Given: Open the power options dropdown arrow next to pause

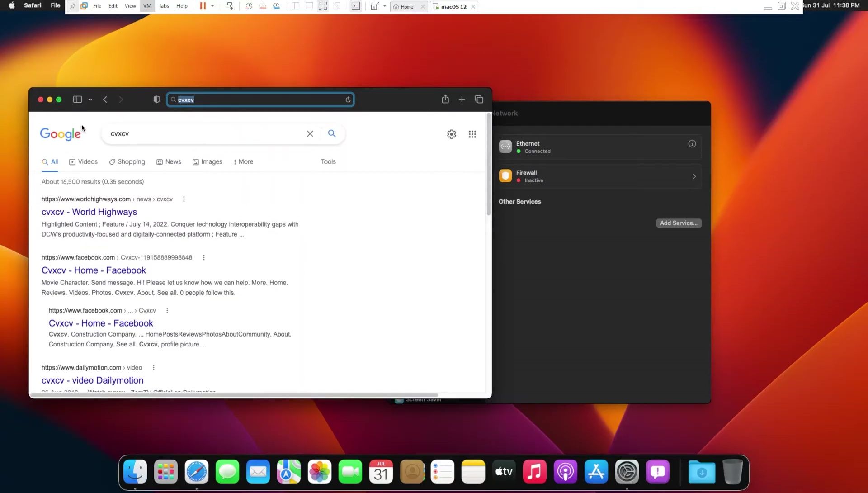Looking at the screenshot, I should (212, 6).
